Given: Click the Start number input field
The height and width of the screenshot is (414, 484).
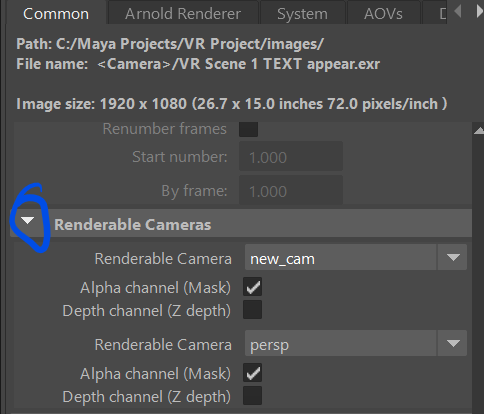Looking at the screenshot, I should coord(291,156).
